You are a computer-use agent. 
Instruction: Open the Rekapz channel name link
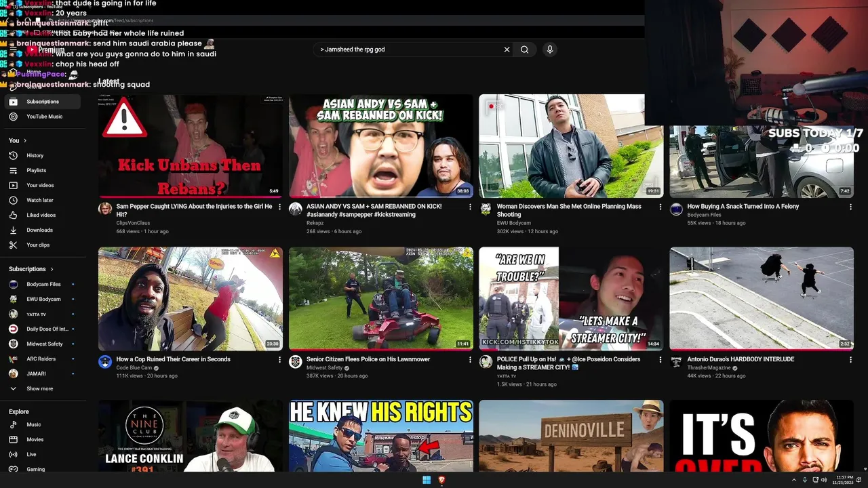[315, 223]
